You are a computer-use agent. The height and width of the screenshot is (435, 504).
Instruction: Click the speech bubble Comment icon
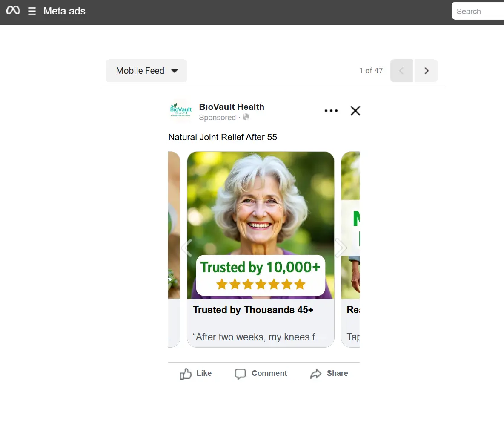[240, 374]
